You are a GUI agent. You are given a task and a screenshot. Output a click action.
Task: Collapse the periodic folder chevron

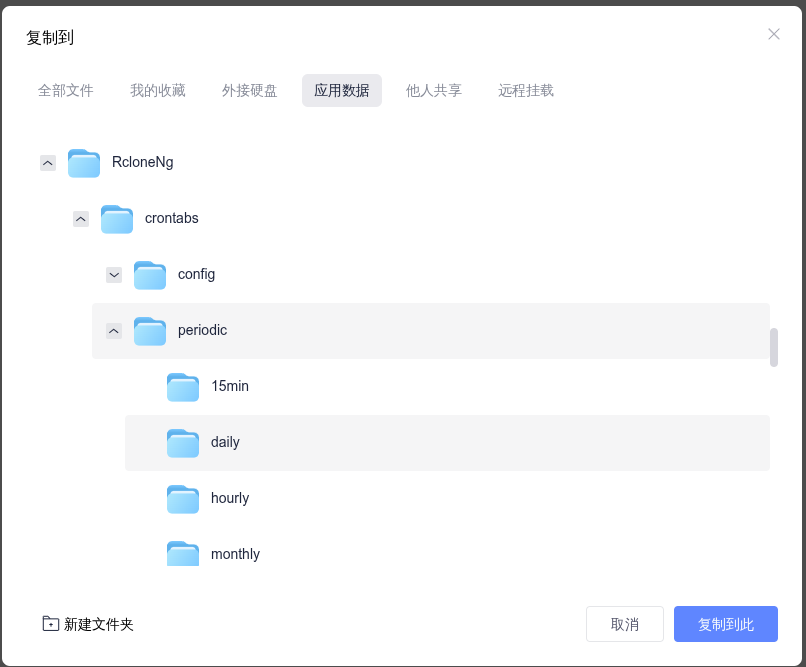point(114,331)
